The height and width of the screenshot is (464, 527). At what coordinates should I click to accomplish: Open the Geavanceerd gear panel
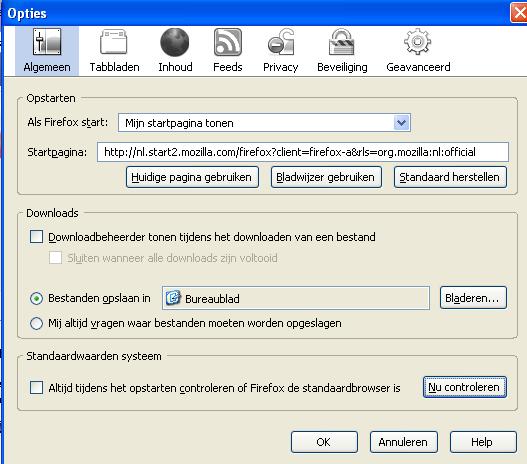coord(418,51)
